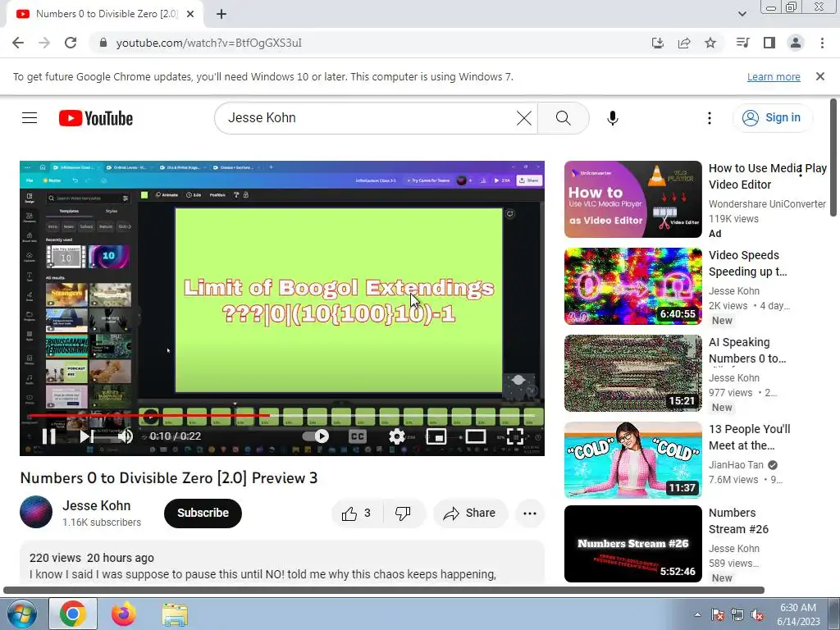Open Chrome three-dot menu
This screenshot has width=840, height=630.
[822, 43]
